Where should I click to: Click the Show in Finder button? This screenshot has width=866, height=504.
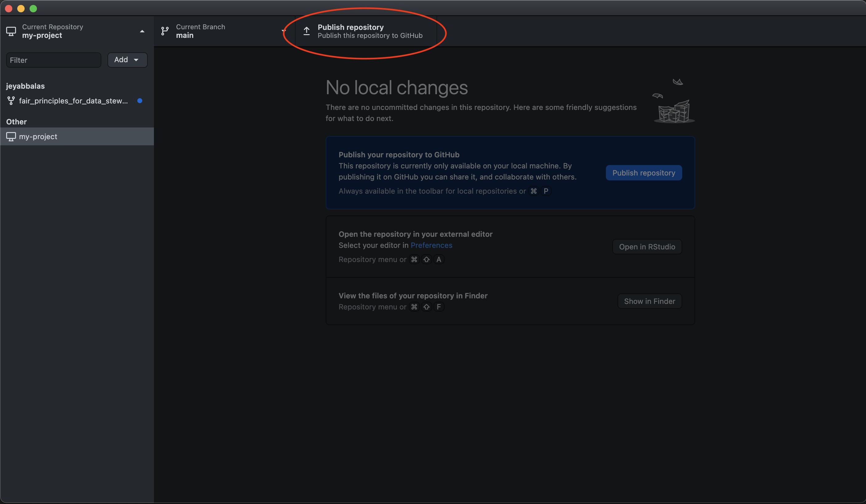[x=650, y=301]
